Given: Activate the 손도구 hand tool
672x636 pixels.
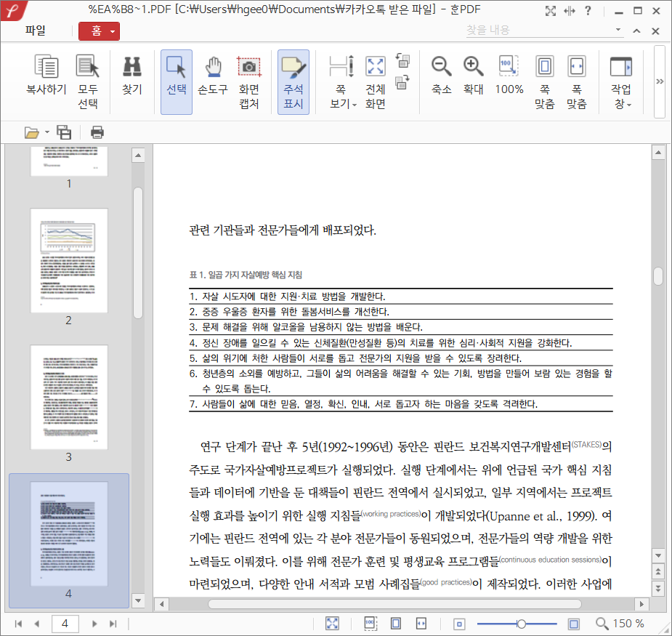Looking at the screenshot, I should (213, 76).
